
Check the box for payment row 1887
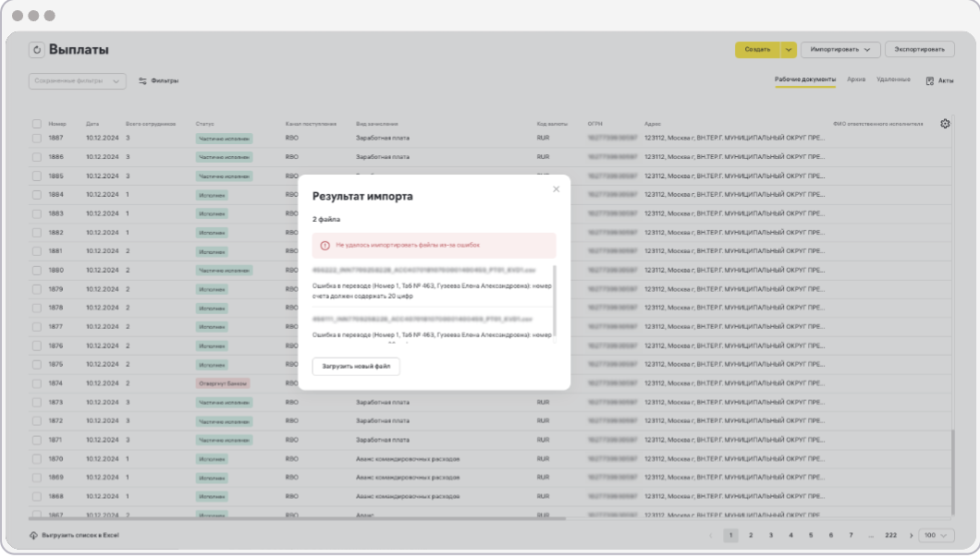tap(37, 138)
